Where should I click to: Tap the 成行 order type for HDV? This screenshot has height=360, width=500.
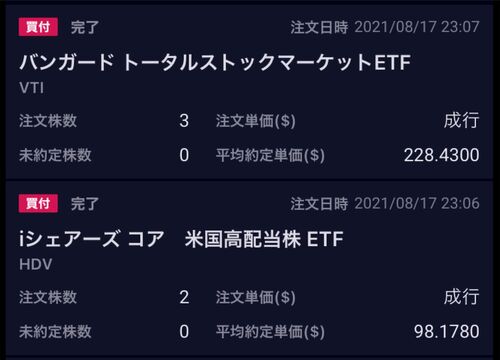pos(462,297)
